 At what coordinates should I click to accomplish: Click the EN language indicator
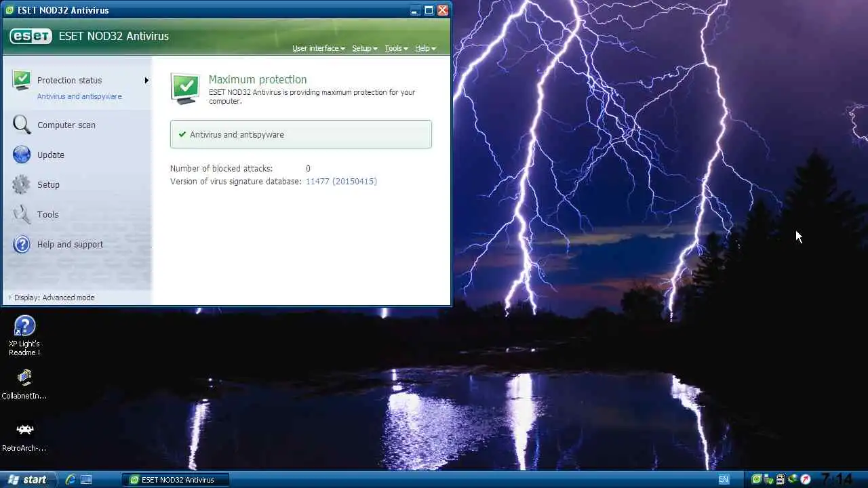click(724, 479)
